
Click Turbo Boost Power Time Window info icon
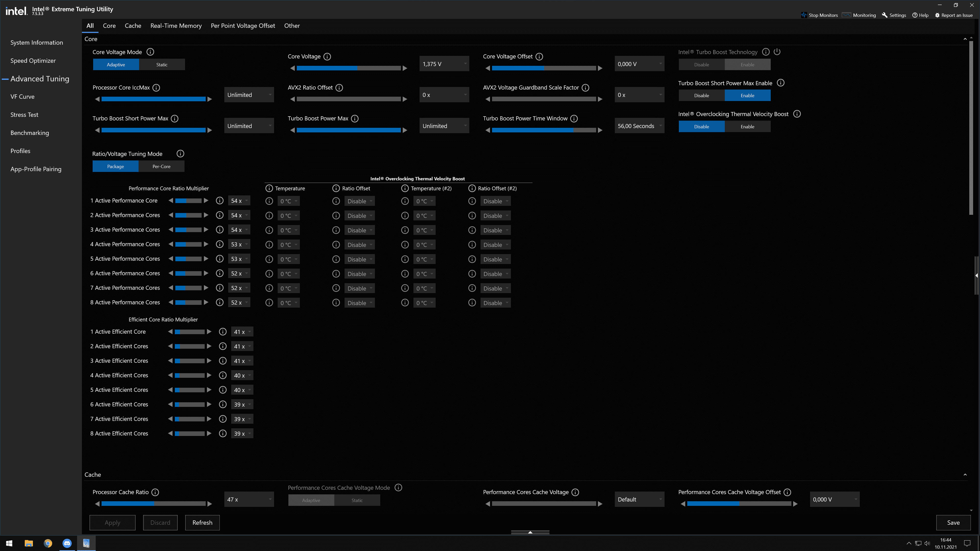coord(574,118)
